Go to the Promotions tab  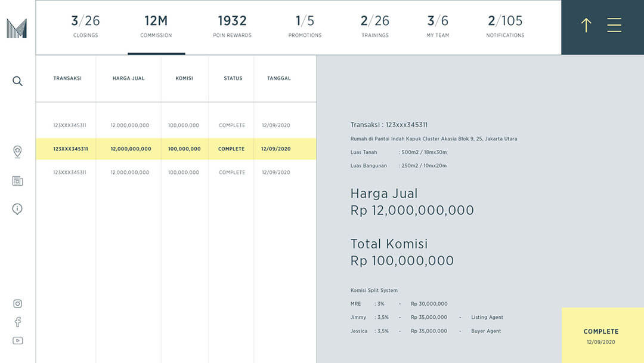tap(305, 27)
